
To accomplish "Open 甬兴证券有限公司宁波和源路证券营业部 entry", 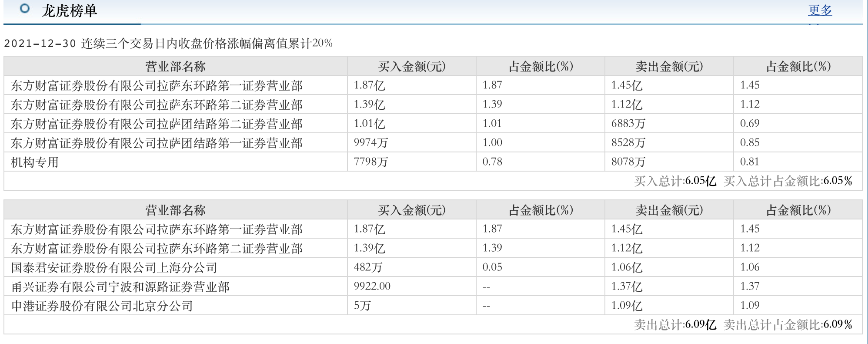I will [x=120, y=287].
